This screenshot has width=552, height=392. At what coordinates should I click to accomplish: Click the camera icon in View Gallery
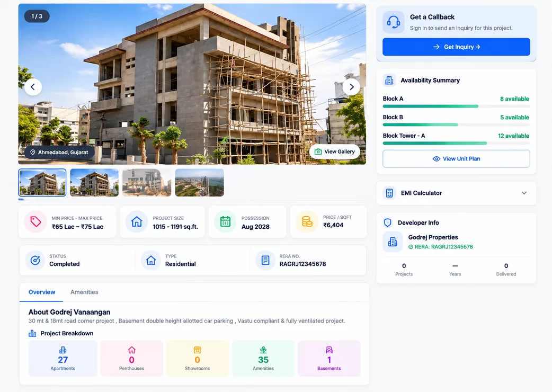coord(318,152)
